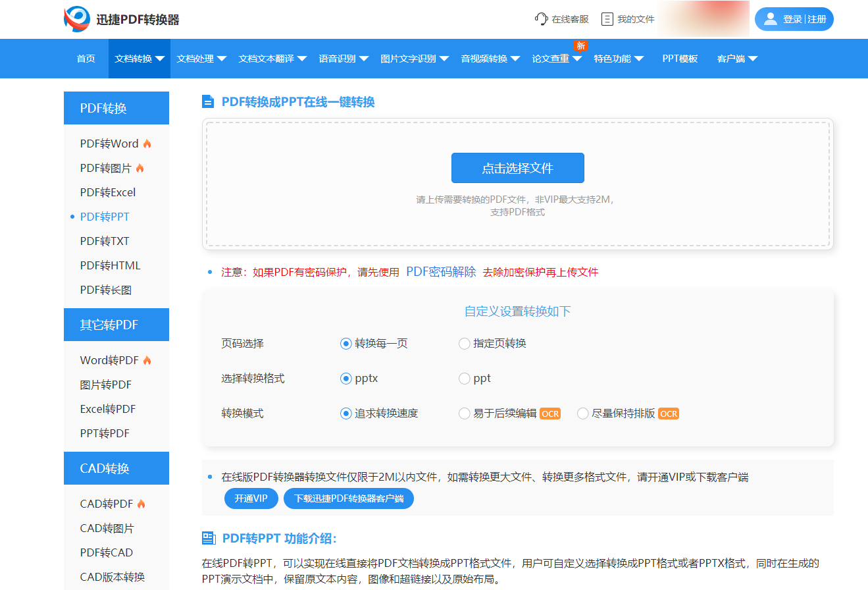Click the 其它转PDF sidebar section header
868x590 pixels.
point(116,325)
